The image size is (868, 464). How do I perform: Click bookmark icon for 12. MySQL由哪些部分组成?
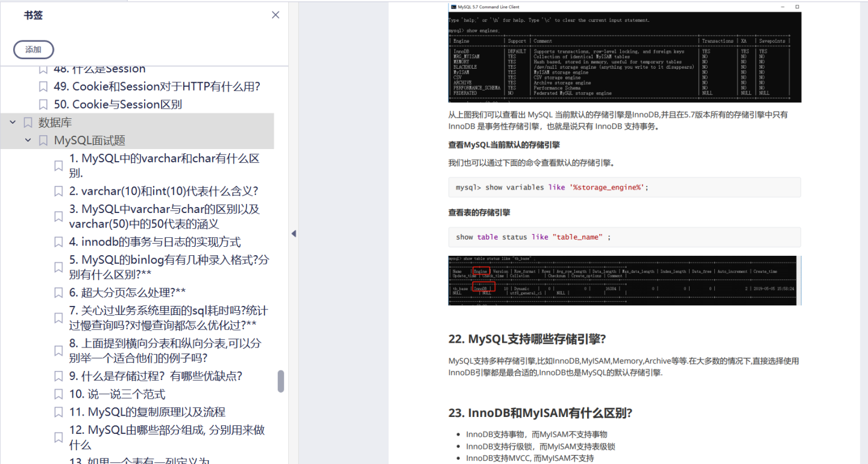(x=58, y=437)
